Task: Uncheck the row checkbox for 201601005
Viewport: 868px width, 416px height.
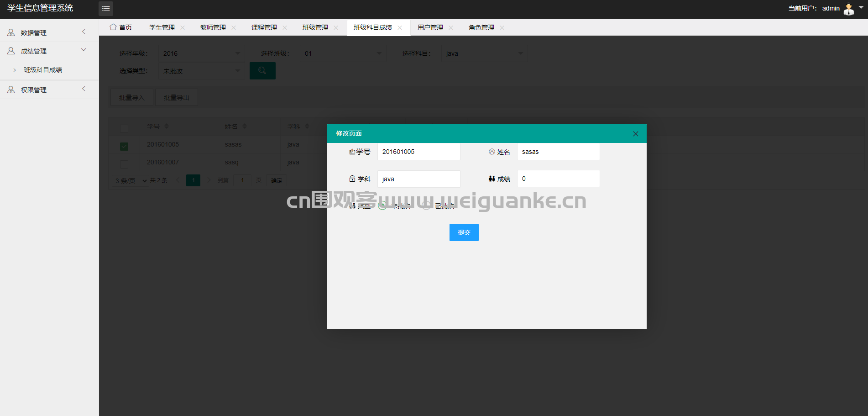Action: (124, 146)
